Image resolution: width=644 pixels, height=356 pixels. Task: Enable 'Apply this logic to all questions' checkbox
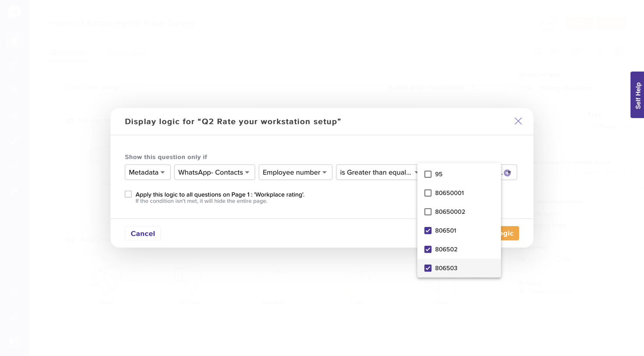click(128, 194)
